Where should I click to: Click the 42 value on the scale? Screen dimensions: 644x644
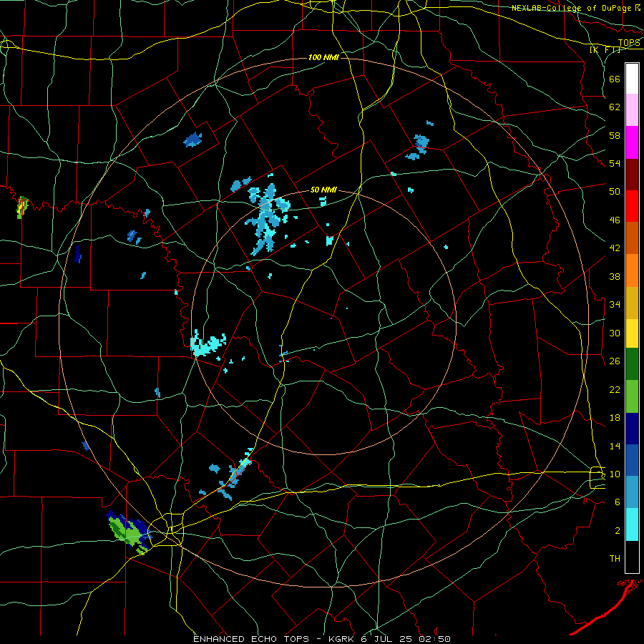(615, 248)
